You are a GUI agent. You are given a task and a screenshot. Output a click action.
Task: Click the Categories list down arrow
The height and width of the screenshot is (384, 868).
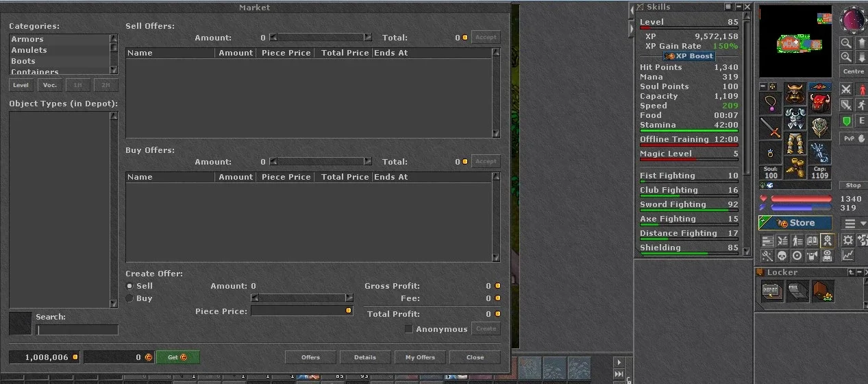[114, 70]
